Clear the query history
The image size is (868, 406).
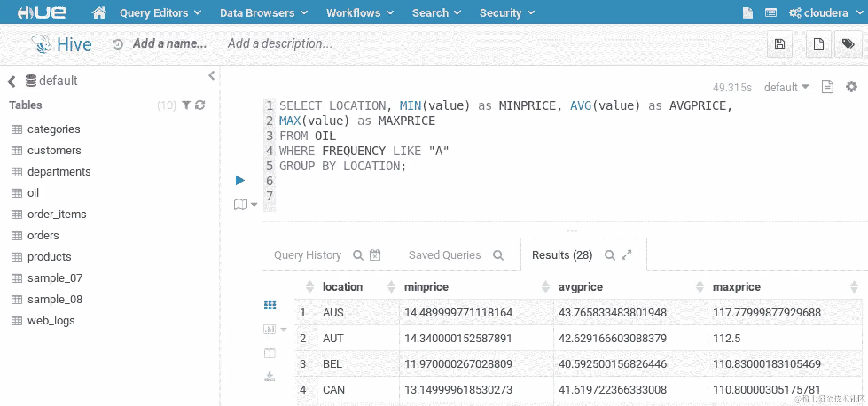(375, 255)
